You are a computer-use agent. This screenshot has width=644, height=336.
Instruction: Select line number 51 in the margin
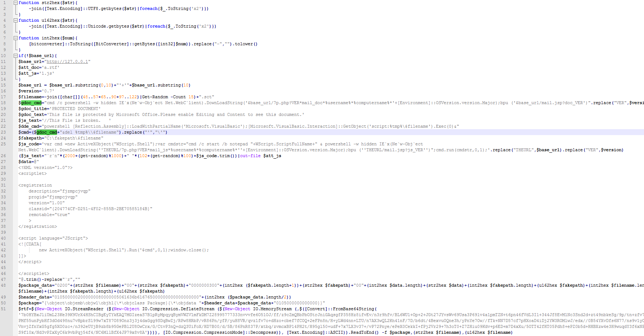(3, 309)
